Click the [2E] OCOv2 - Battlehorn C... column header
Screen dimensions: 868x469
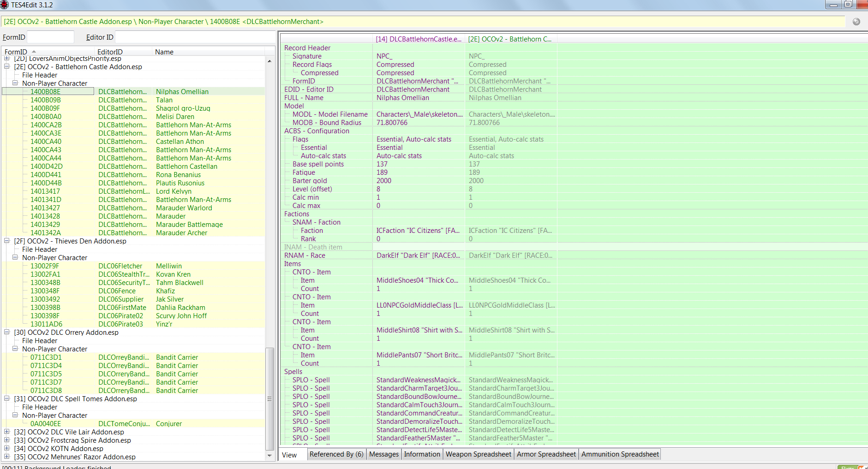click(x=510, y=39)
